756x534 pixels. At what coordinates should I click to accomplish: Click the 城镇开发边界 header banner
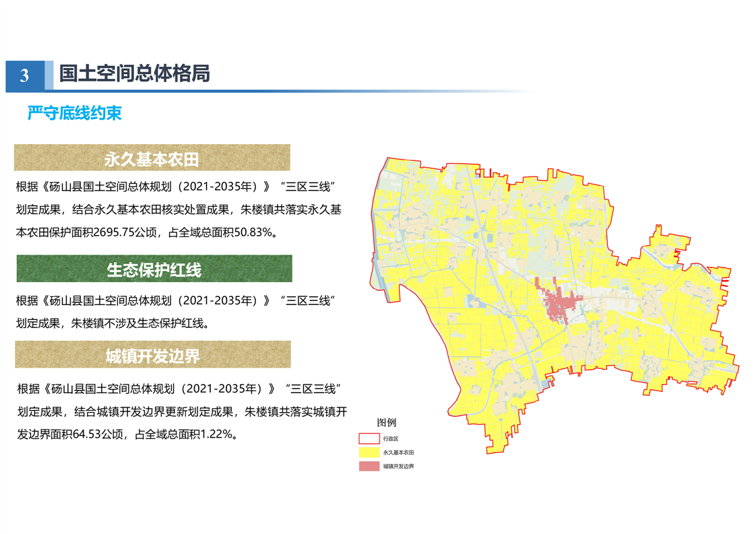coord(153,355)
